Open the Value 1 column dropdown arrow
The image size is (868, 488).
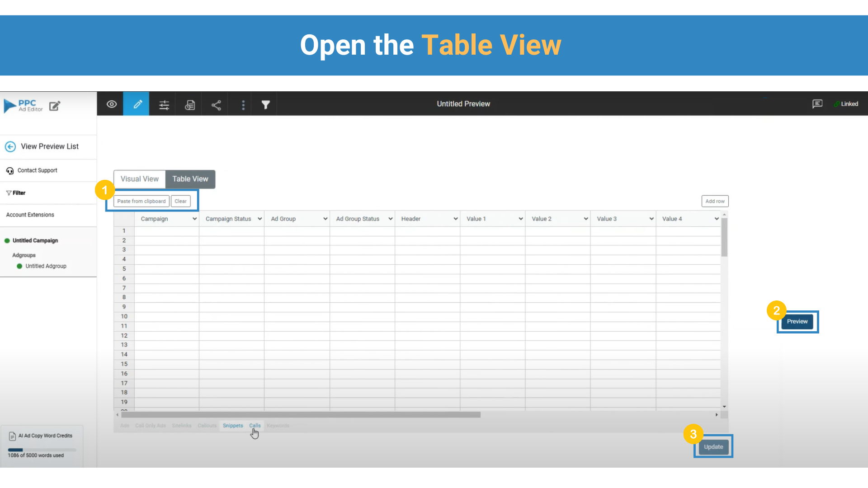point(520,219)
